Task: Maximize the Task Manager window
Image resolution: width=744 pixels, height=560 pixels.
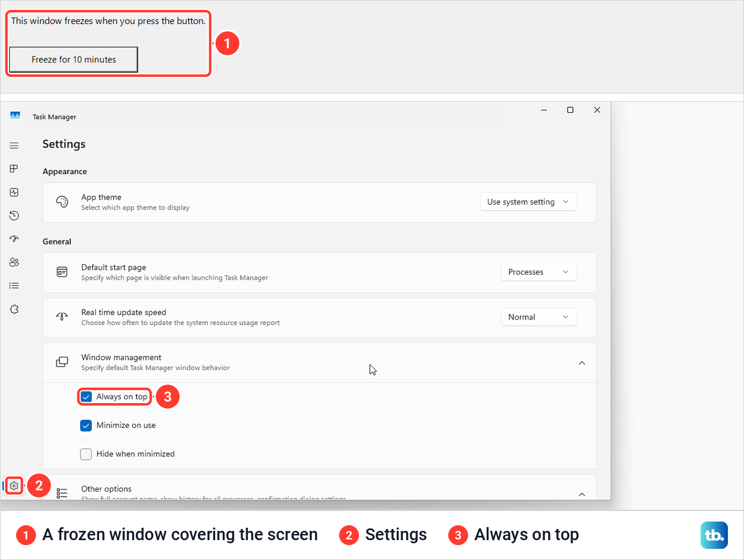Action: click(570, 110)
